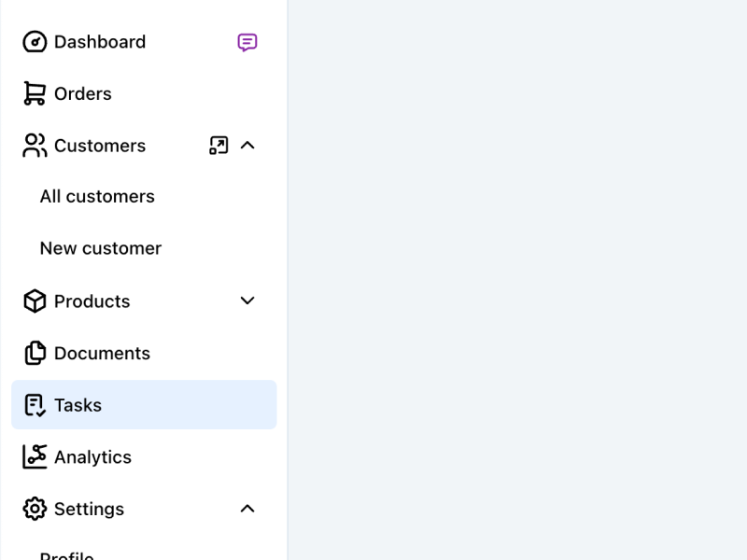Click the Settings gear icon
The width and height of the screenshot is (747, 560).
35,509
